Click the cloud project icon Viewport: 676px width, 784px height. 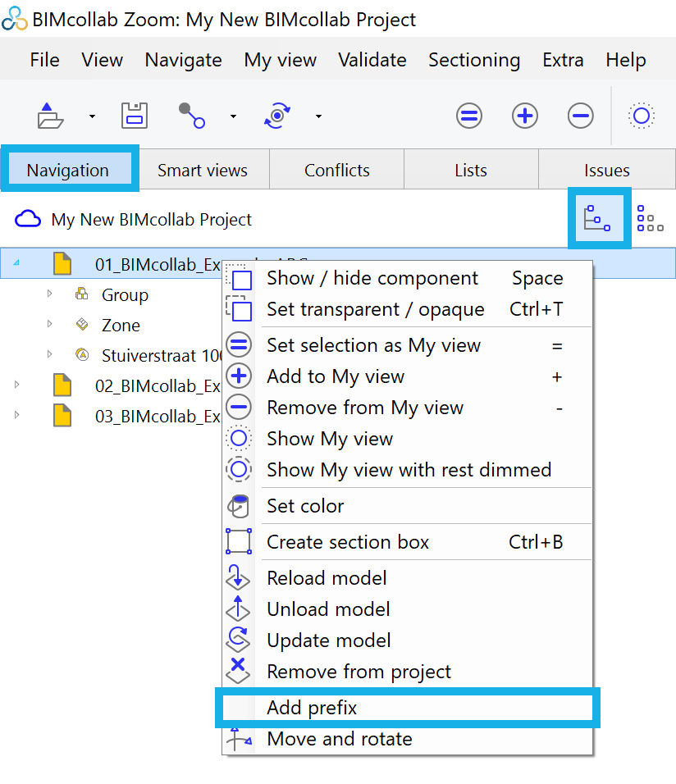pos(28,219)
